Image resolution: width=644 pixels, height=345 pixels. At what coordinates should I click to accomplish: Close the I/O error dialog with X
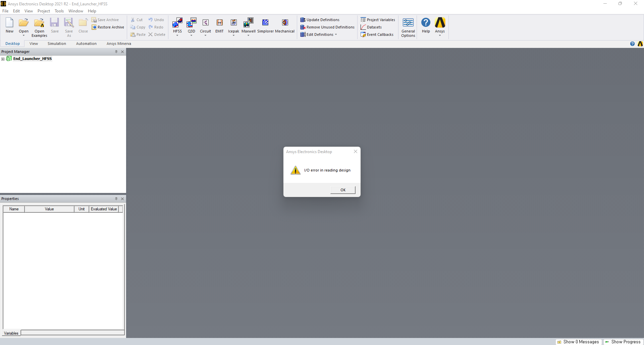[x=356, y=151]
